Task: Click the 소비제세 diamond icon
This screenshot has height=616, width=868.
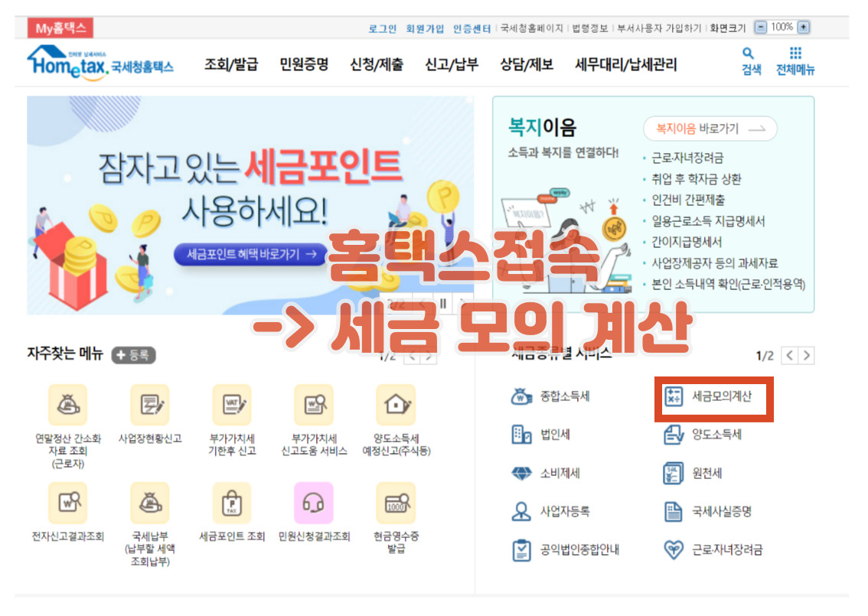Action: 521,473
